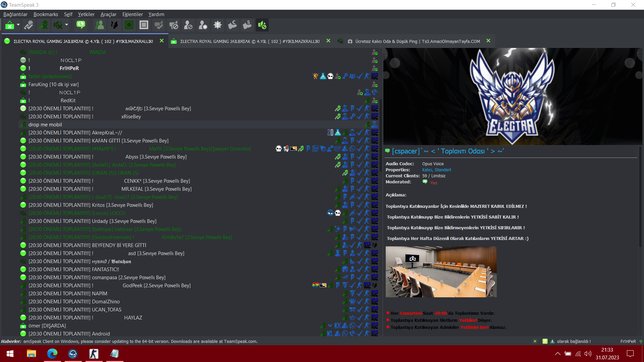Image resolution: width=644 pixels, height=362 pixels.
Task: Close the Ücretsiz Kalıcı Oda tab
Action: (x=488, y=41)
